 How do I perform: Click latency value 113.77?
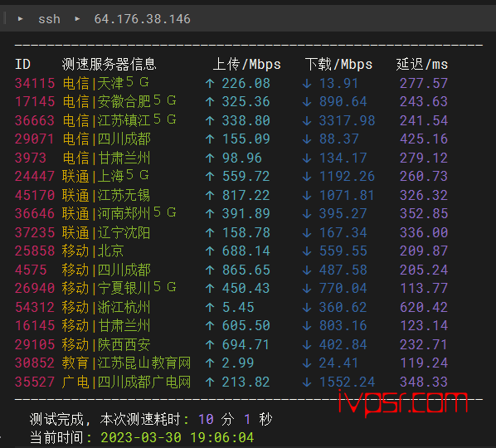(x=424, y=289)
